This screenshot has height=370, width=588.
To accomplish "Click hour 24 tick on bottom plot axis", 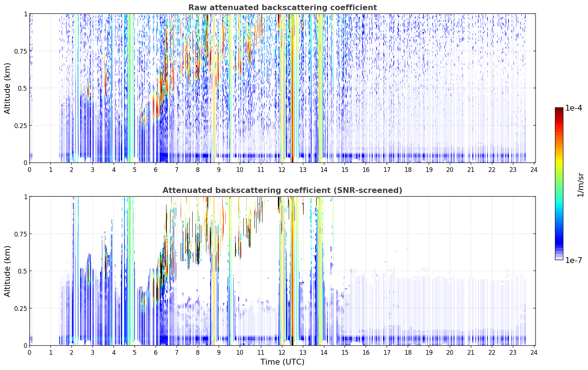I will [534, 352].
